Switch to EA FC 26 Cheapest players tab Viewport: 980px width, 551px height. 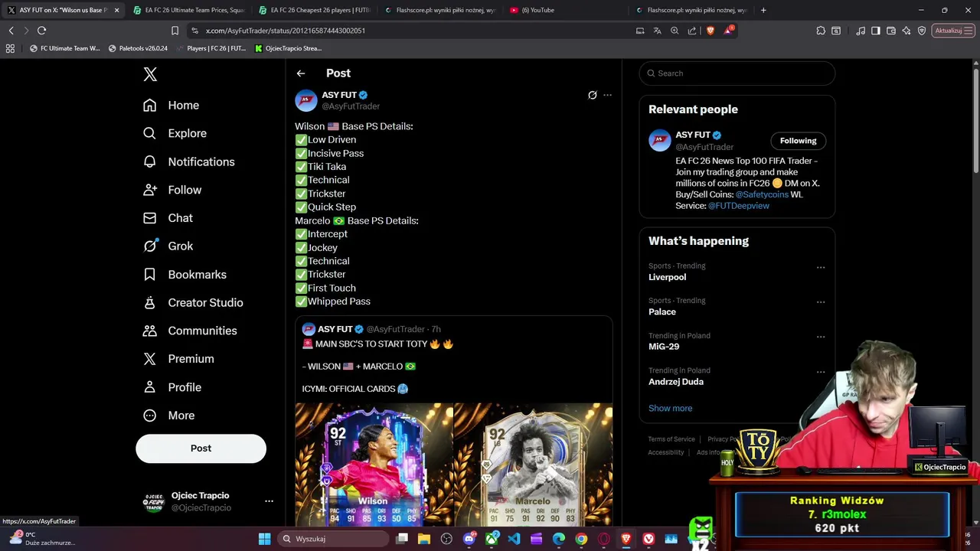[314, 10]
